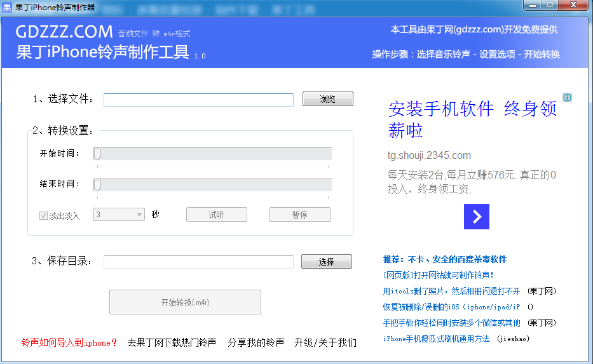This screenshot has width=593, height=364.
Task: Open 升级/关于我们 link
Action: pos(325,342)
